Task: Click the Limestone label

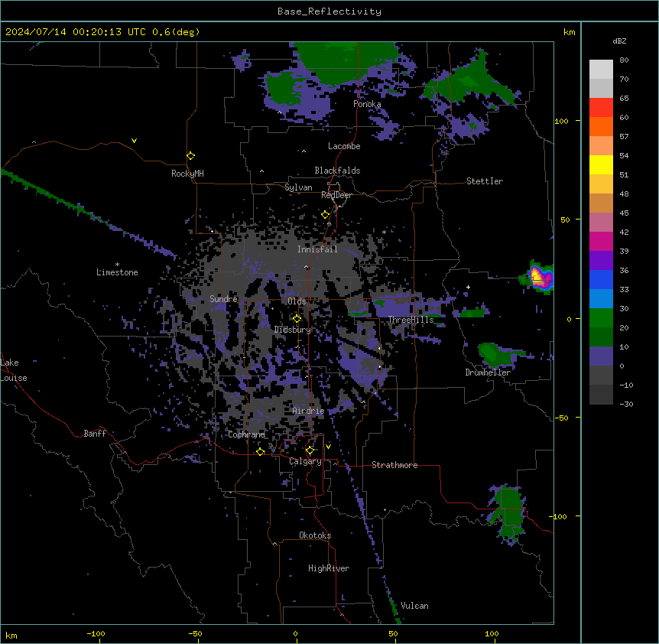Action: 117,272
